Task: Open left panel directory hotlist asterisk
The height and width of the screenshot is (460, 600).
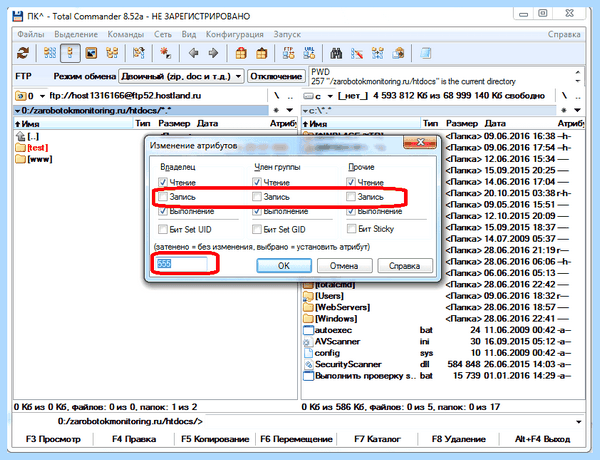Action: (276, 111)
